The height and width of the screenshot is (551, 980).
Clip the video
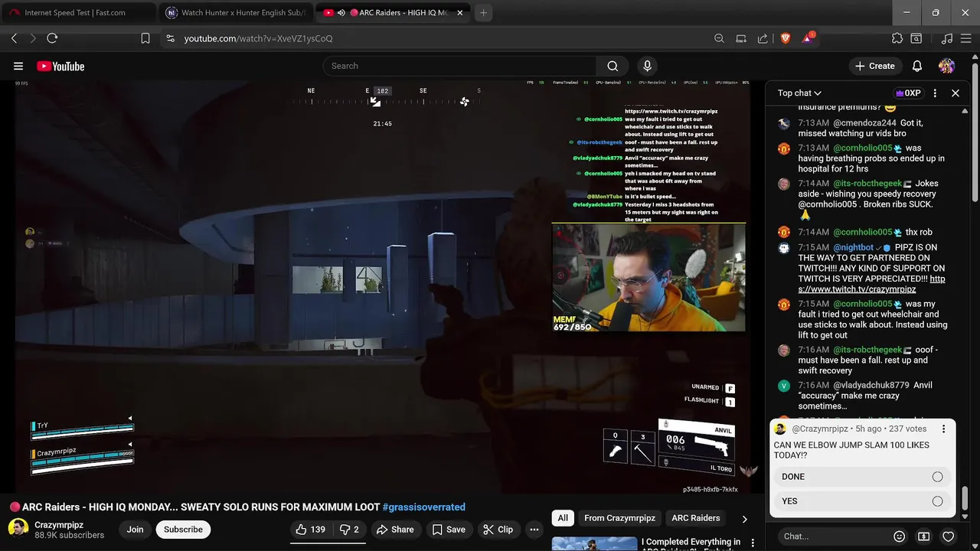coord(498,530)
